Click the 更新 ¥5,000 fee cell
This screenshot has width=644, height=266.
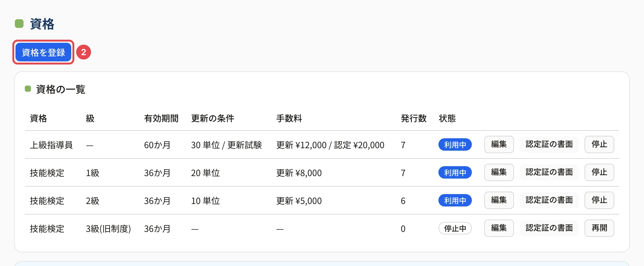299,201
